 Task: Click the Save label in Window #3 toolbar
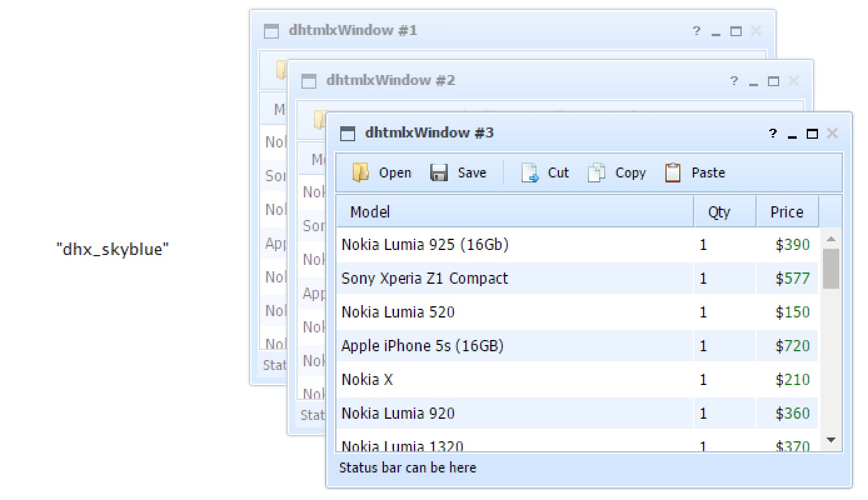472,173
